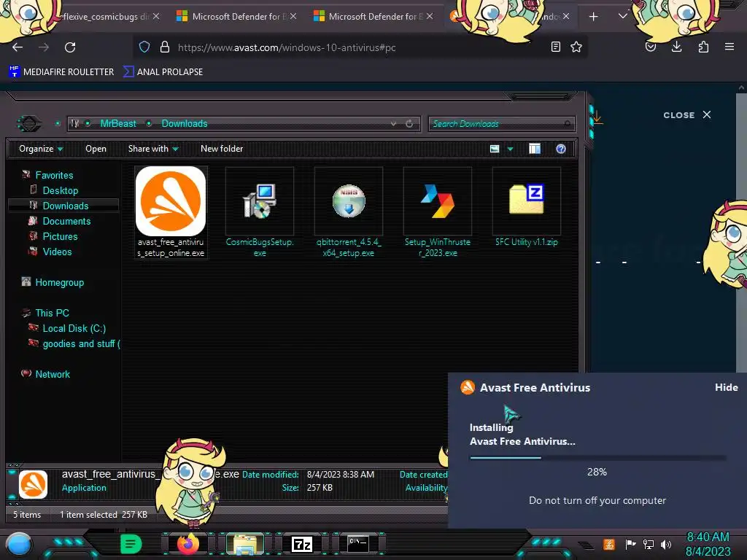Change Explorer view layout icon
747x560 pixels.
tap(495, 149)
